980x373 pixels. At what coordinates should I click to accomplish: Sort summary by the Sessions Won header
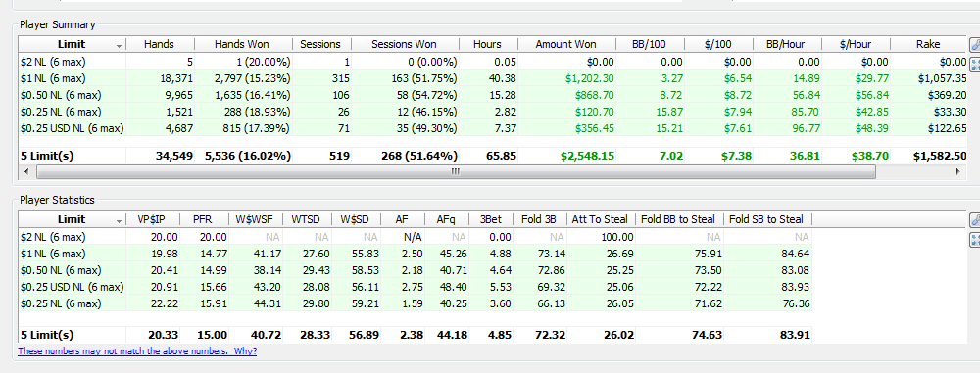click(x=405, y=44)
